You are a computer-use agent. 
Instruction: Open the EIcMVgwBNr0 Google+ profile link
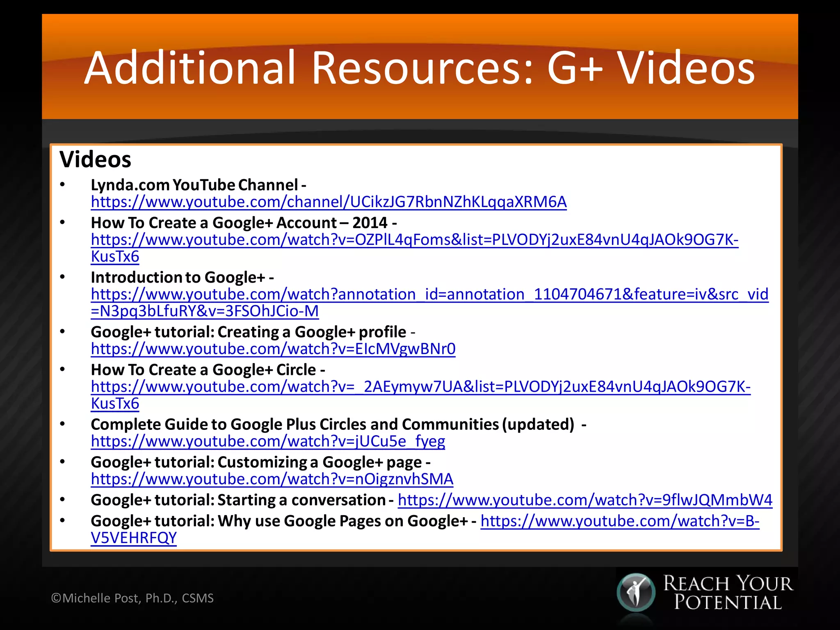coord(273,349)
